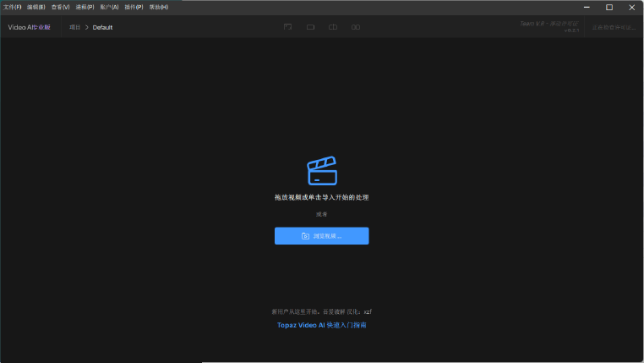Switch to side-by-side view layout icon
The height and width of the screenshot is (363, 644).
tap(356, 27)
